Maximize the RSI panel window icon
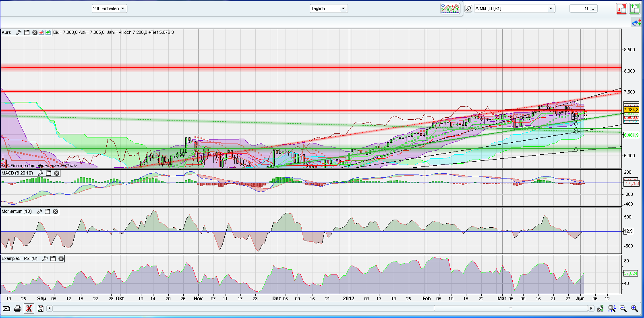Viewport: 644px width, 318px height. pos(53,259)
